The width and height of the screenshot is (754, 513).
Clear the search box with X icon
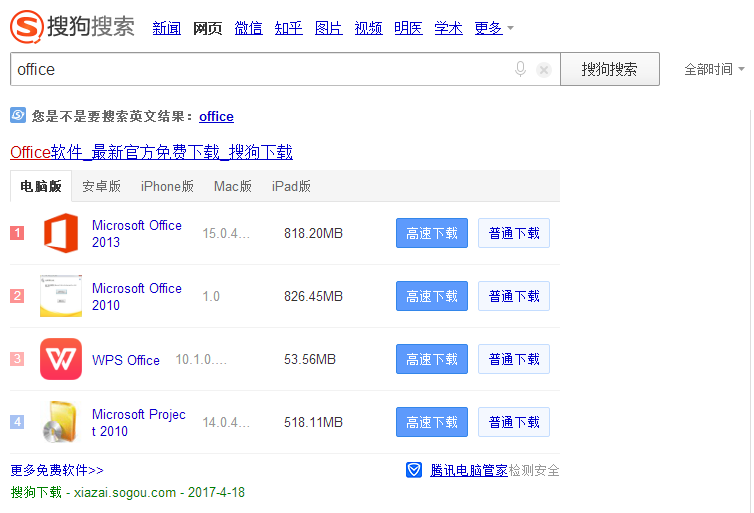click(544, 70)
